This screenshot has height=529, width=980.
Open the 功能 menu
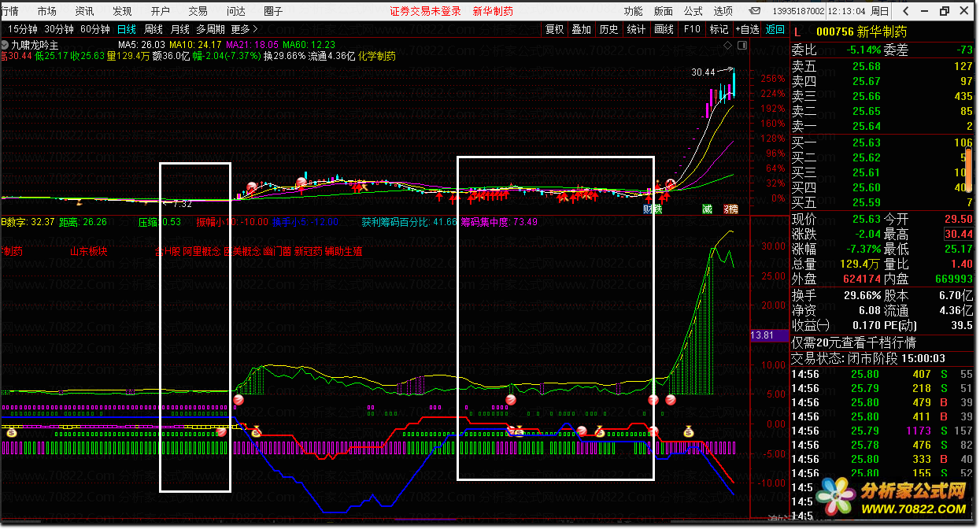[x=633, y=11]
